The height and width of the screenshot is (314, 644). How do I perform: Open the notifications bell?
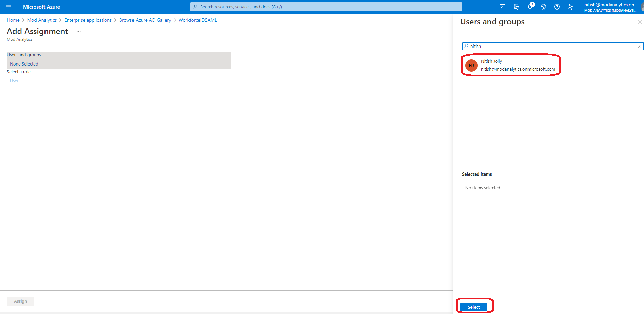click(530, 7)
